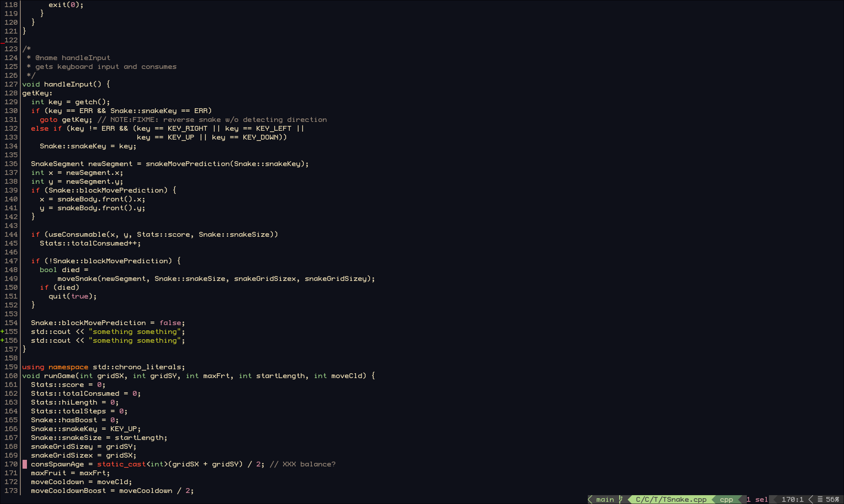The width and height of the screenshot is (844, 504).
Task: Click 'std::chrono_literals' on line 159
Action: (x=136, y=367)
